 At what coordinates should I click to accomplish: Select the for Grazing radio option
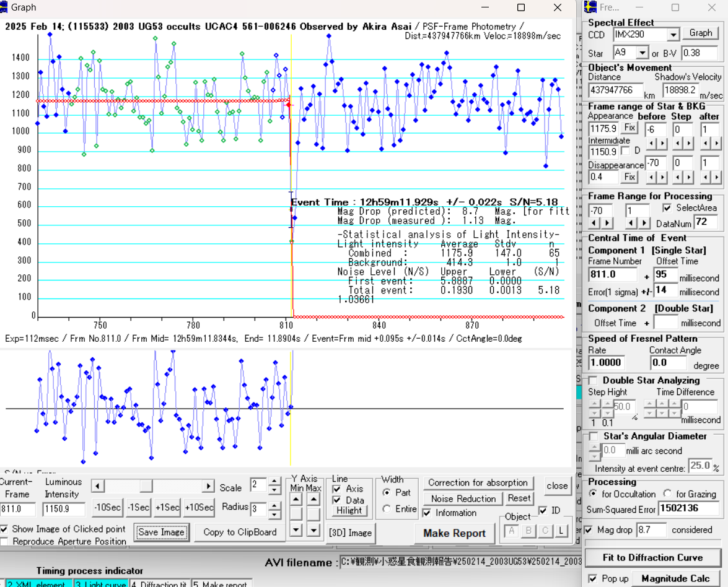[667, 494]
